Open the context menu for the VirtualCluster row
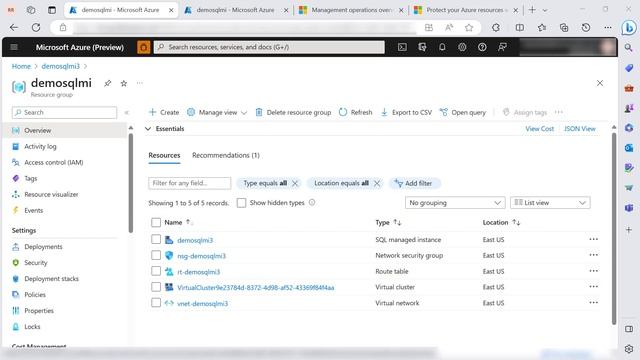This screenshot has width=640, height=360. point(593,287)
